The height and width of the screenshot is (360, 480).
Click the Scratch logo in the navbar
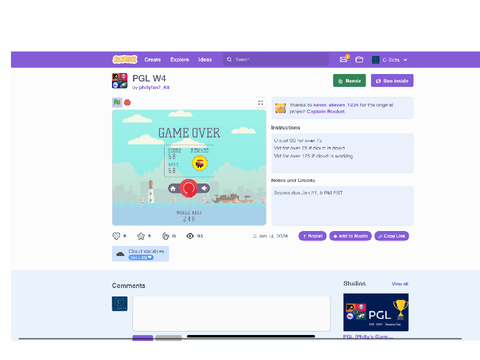(125, 59)
